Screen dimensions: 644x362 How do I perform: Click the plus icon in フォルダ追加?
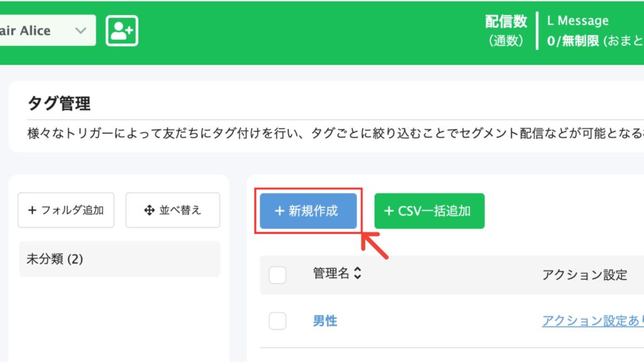click(32, 210)
